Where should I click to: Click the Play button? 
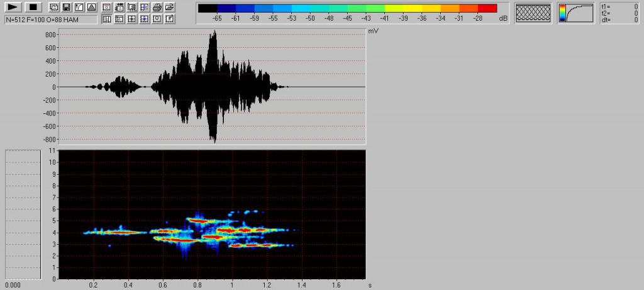pos(13,8)
